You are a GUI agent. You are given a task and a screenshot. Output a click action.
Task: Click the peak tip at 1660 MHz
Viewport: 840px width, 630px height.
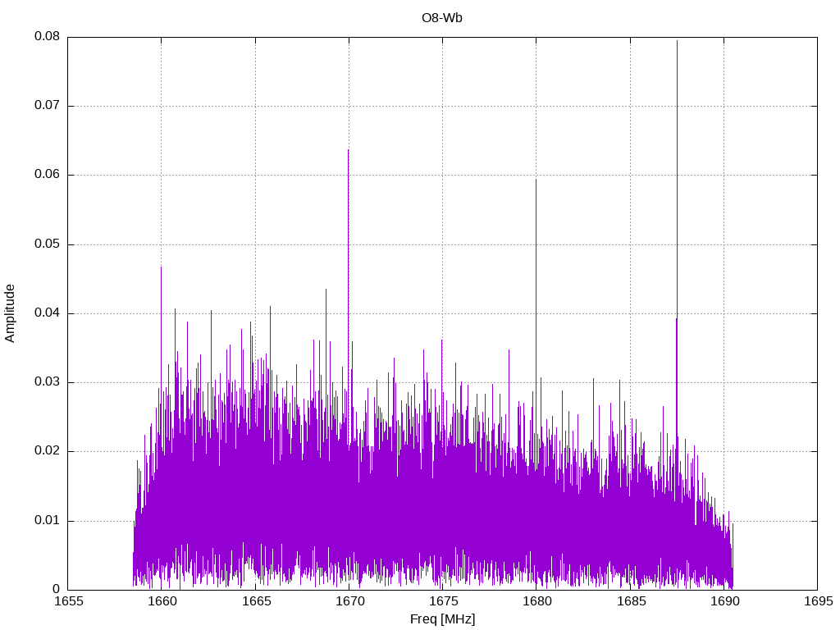pyautogui.click(x=161, y=267)
